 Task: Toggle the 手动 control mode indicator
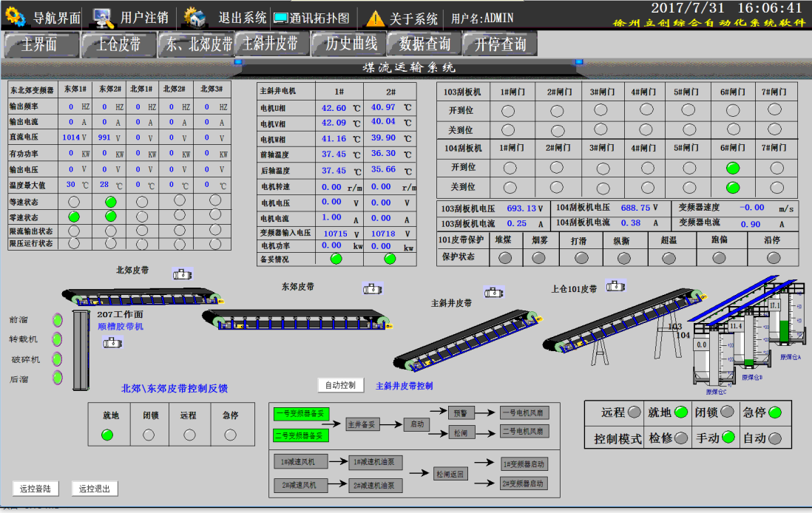click(729, 438)
